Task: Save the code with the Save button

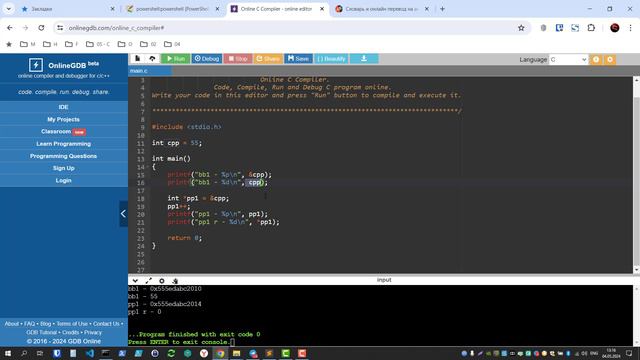Action: click(298, 59)
